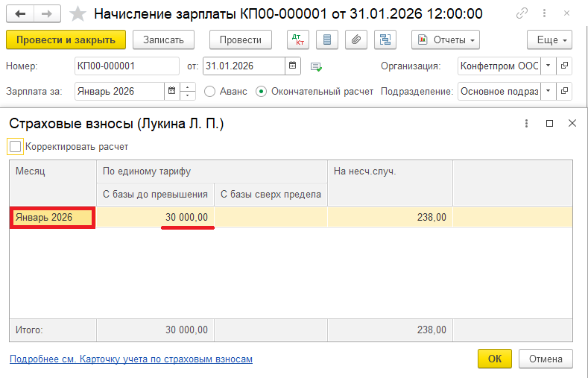Click С базы до превышения column header
The image size is (588, 378).
pyautogui.click(x=155, y=195)
